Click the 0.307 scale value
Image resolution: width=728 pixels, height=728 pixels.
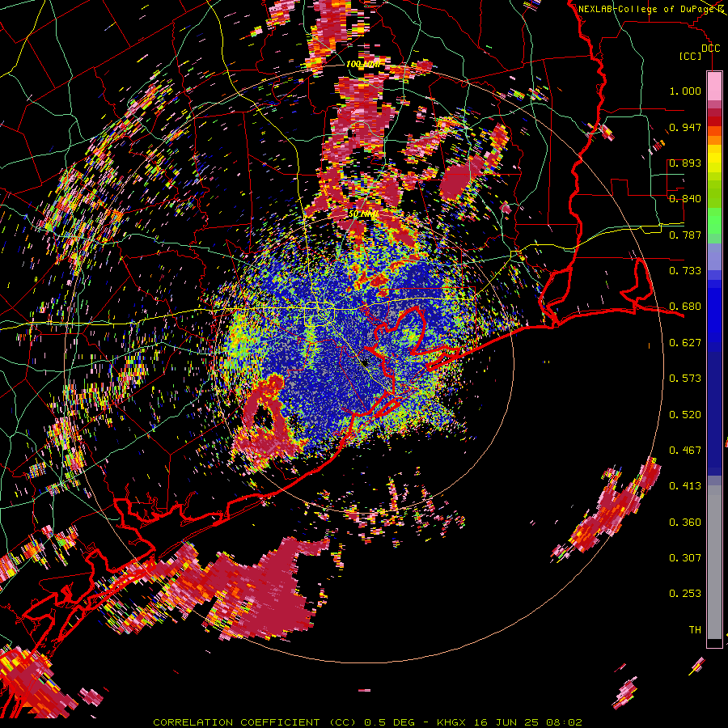coord(685,558)
